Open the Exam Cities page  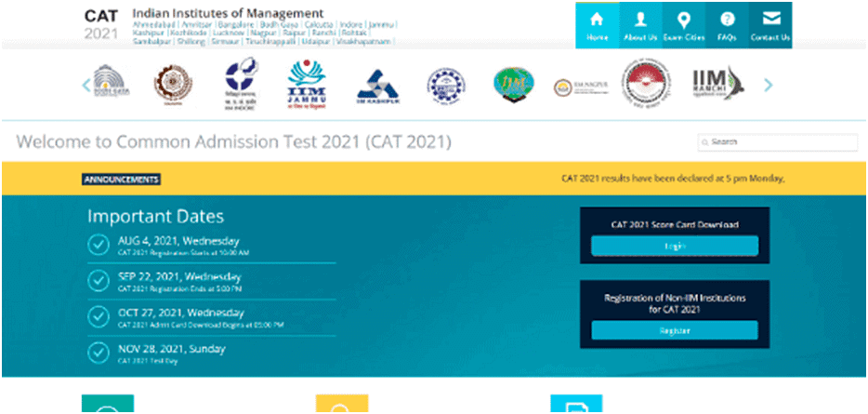[684, 25]
